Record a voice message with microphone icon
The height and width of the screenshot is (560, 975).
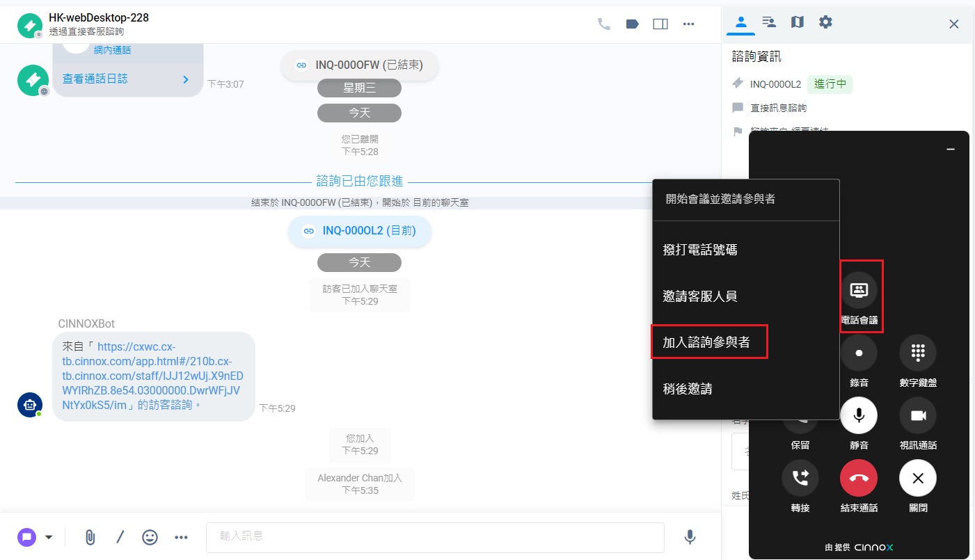click(690, 537)
